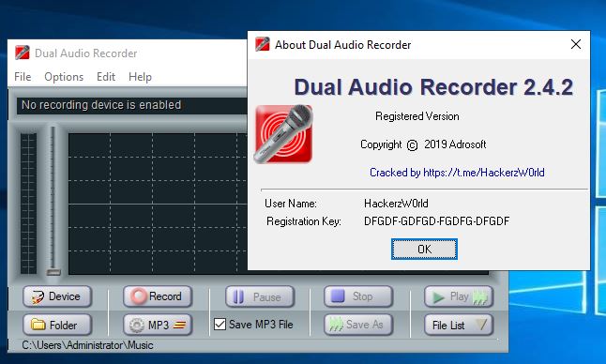
Task: Click the Play button
Action: tap(459, 296)
